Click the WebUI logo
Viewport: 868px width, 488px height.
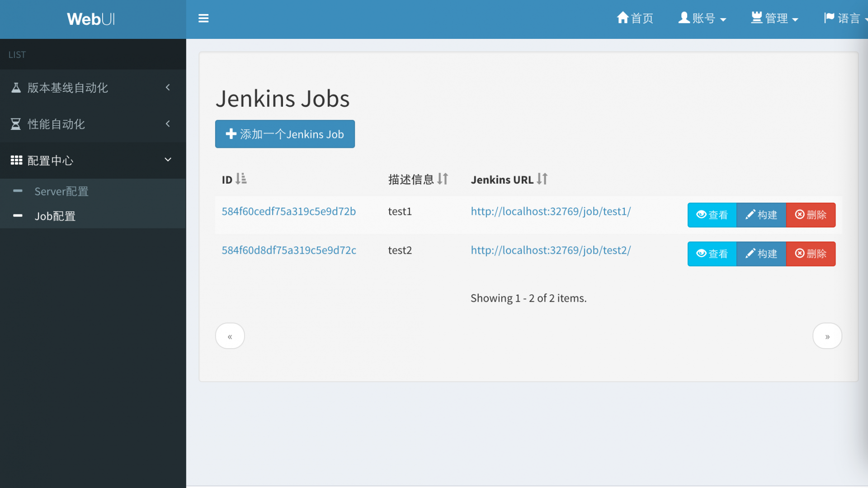tap(91, 19)
